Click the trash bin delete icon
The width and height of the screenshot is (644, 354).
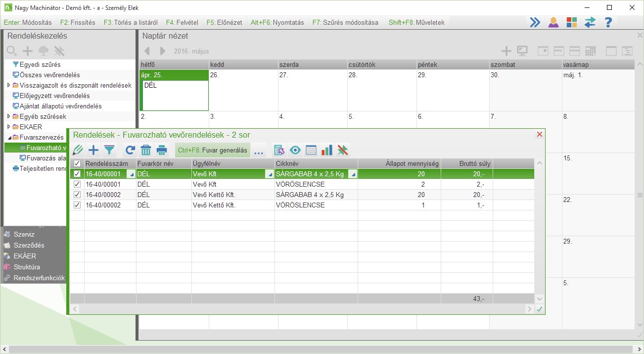(x=146, y=151)
